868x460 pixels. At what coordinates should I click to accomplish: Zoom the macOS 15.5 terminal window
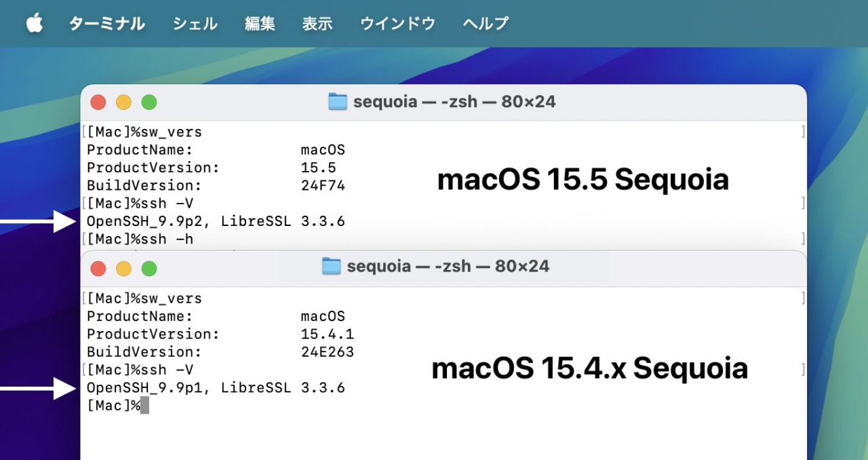(149, 102)
